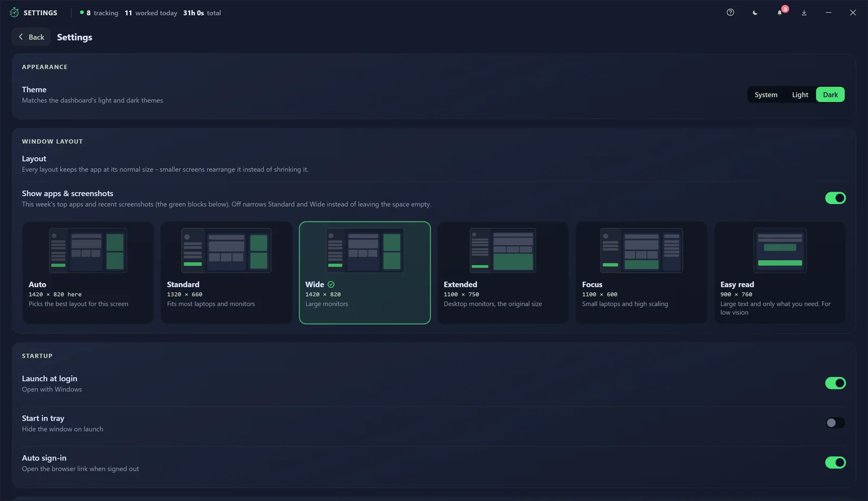This screenshot has width=868, height=501.
Task: Enable the Start in tray switch
Action: click(x=835, y=423)
